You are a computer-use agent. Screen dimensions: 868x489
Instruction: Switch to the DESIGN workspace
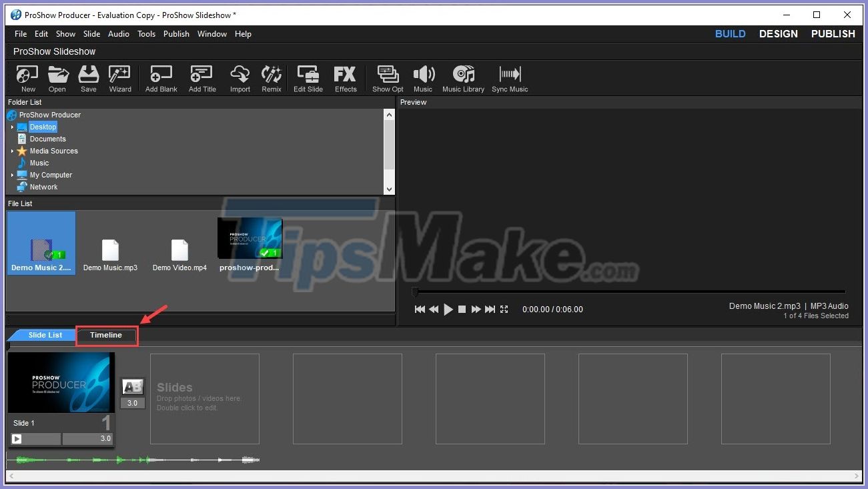pyautogui.click(x=778, y=33)
